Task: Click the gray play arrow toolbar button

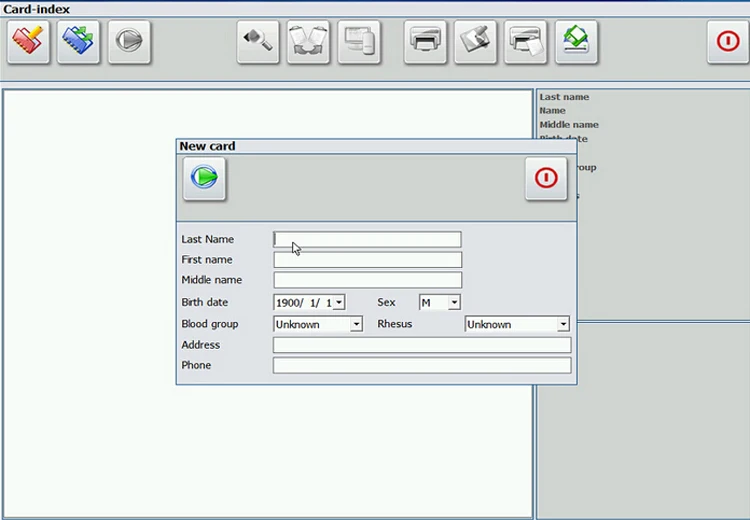Action: pos(130,42)
